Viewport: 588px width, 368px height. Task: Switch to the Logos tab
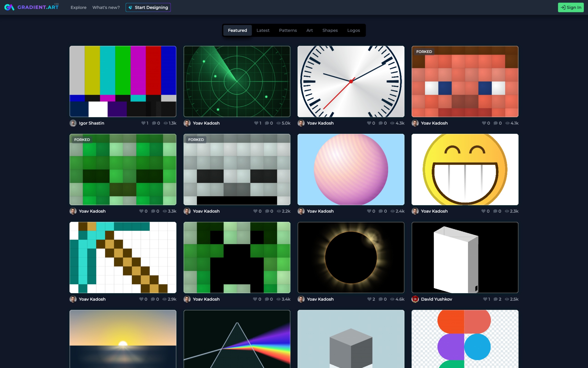[353, 30]
